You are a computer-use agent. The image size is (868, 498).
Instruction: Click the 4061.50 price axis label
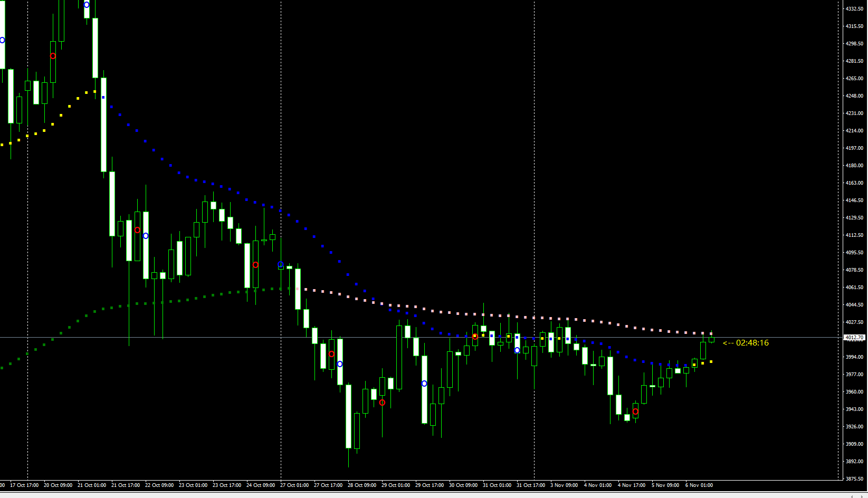coord(854,288)
